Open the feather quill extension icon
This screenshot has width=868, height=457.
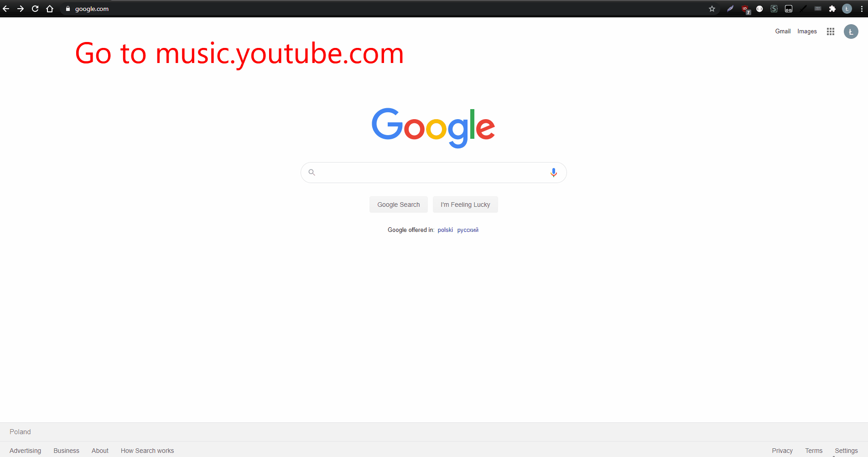coord(730,9)
